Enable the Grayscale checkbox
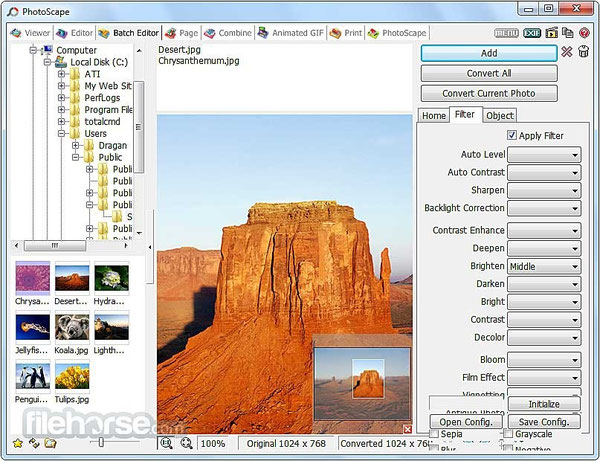600x461 pixels. pos(508,434)
